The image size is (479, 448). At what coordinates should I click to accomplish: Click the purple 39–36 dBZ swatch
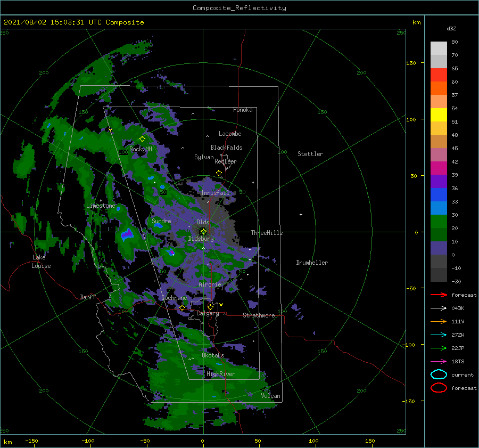pyautogui.click(x=439, y=181)
